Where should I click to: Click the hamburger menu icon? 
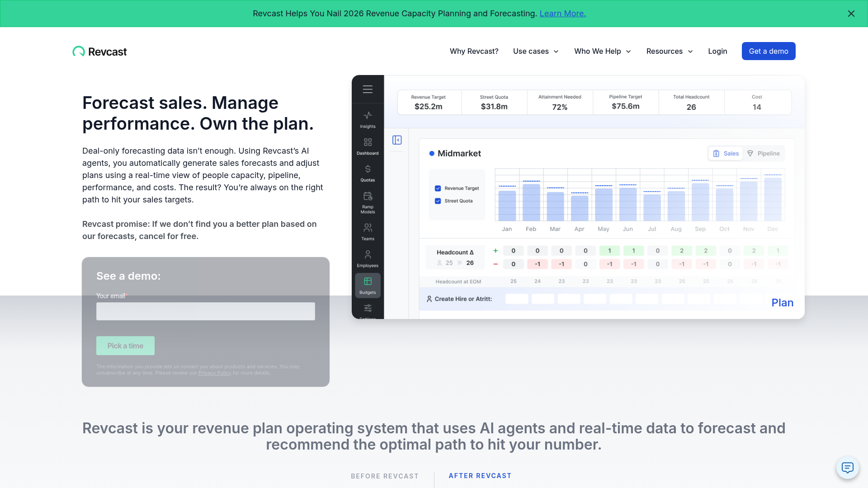coord(368,89)
